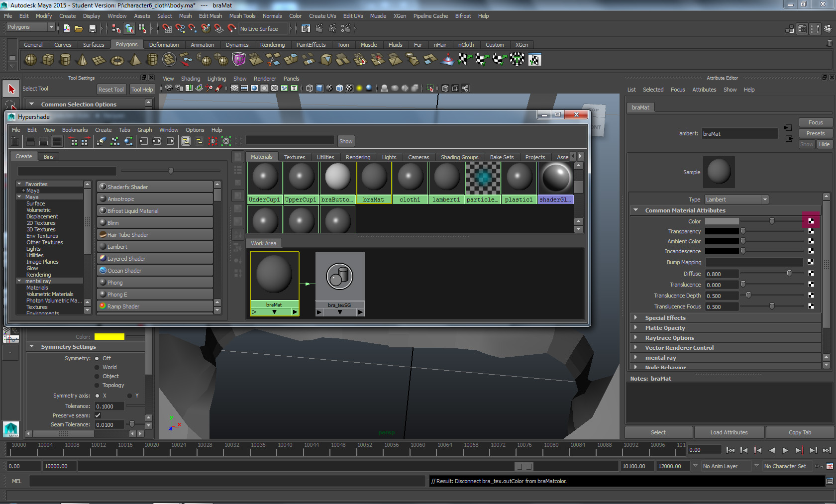The width and height of the screenshot is (836, 504).
Task: Enable textured display in viewport toolbar
Action: [x=349, y=88]
